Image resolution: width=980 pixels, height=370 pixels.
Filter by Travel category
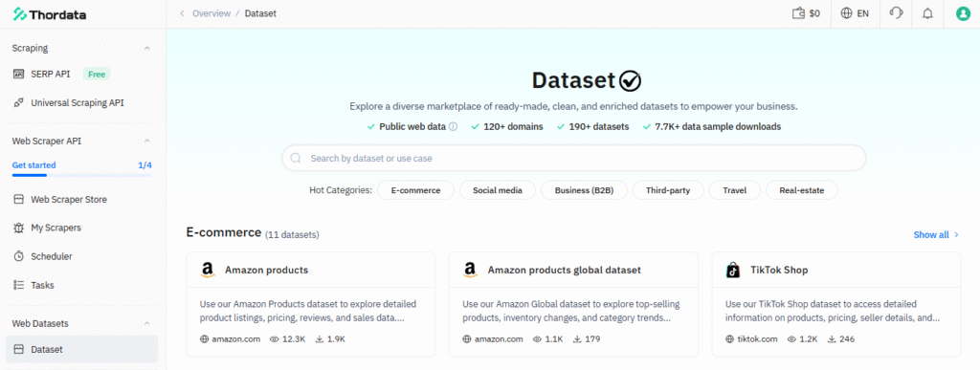(734, 190)
